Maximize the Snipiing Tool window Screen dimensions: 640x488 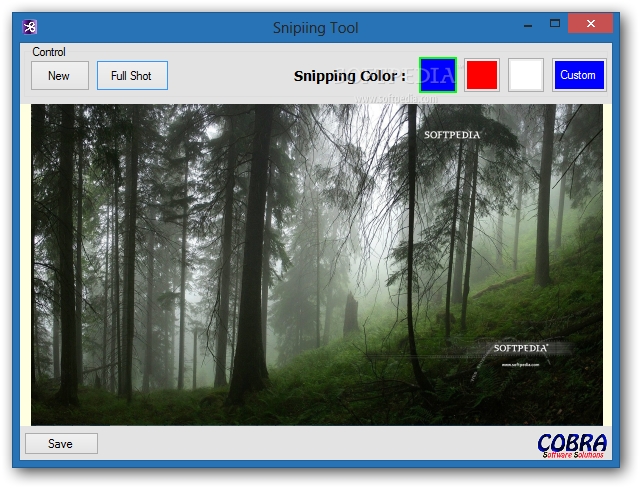pyautogui.click(x=555, y=24)
